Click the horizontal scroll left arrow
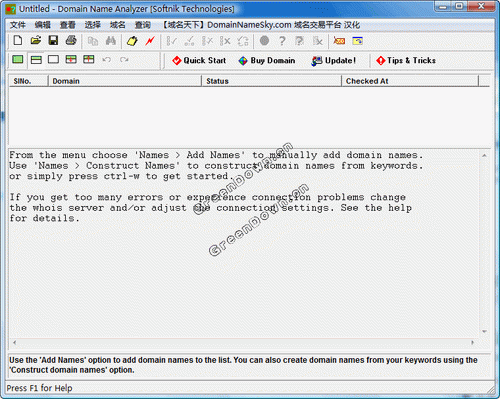Viewport: 500px width, 399px height. (x=14, y=342)
